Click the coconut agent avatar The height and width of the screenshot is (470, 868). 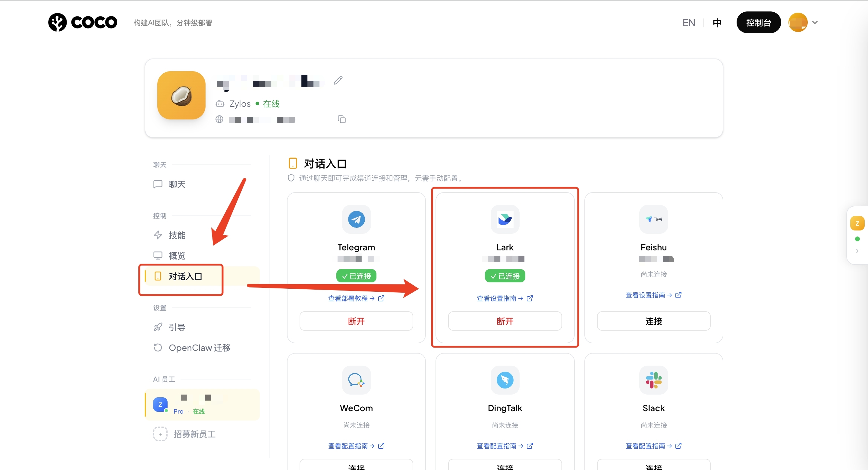181,95
